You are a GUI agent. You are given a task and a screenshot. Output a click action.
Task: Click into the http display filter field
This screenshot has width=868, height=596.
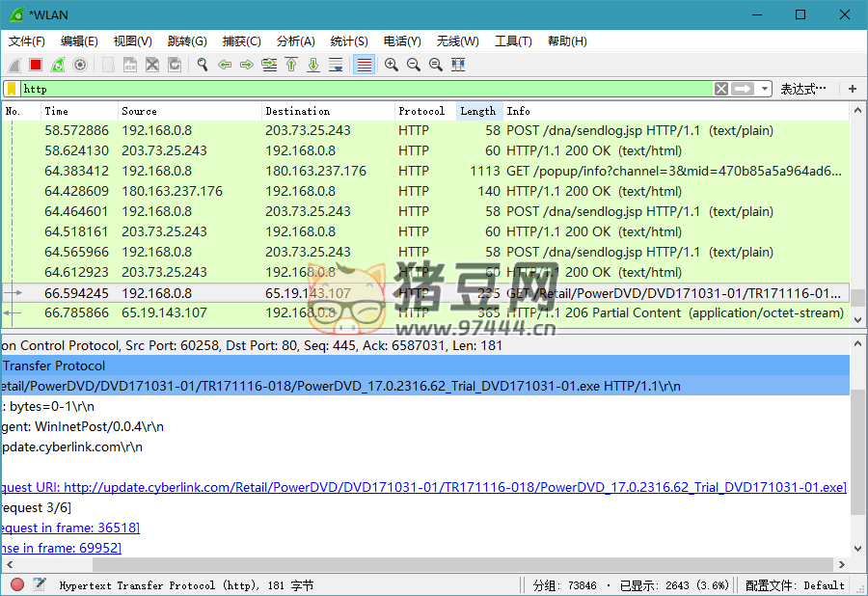click(x=366, y=89)
